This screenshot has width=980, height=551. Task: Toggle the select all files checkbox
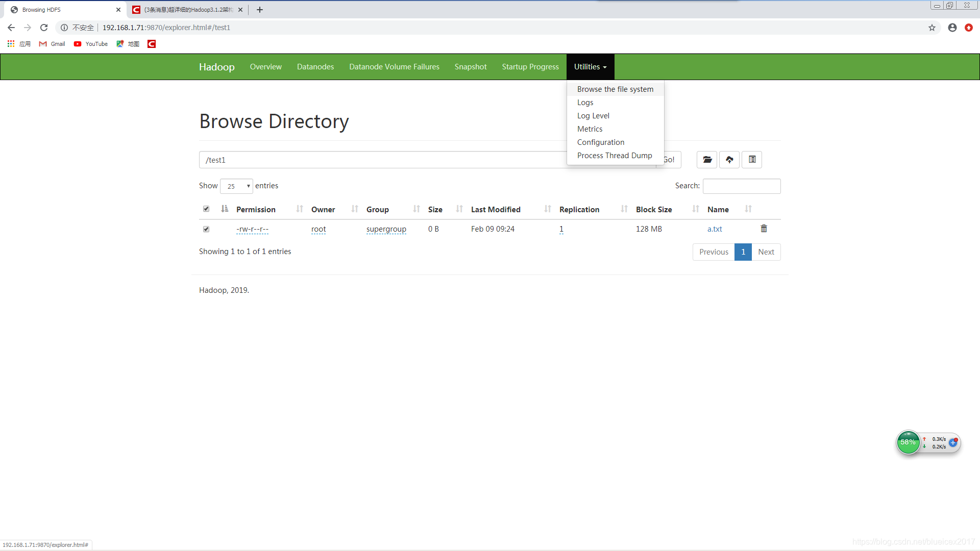pyautogui.click(x=206, y=209)
